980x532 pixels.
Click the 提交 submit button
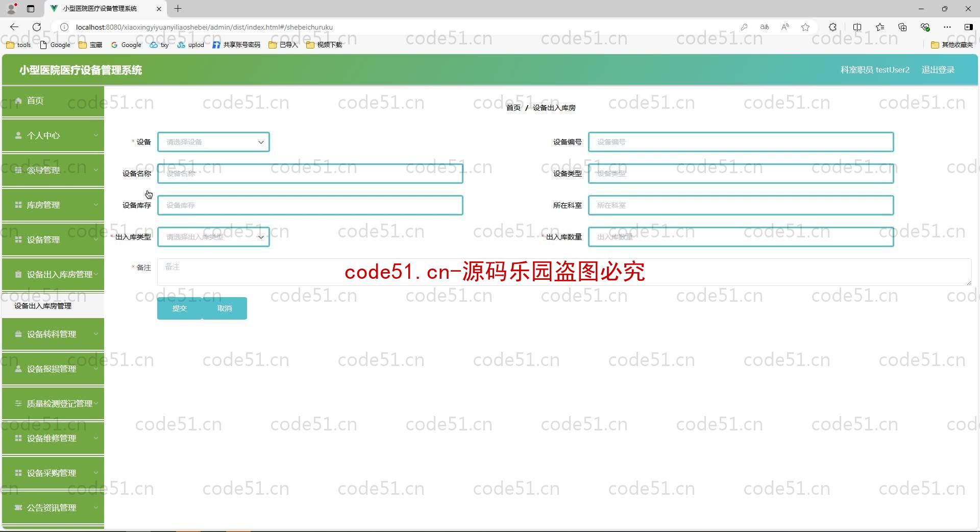click(180, 308)
